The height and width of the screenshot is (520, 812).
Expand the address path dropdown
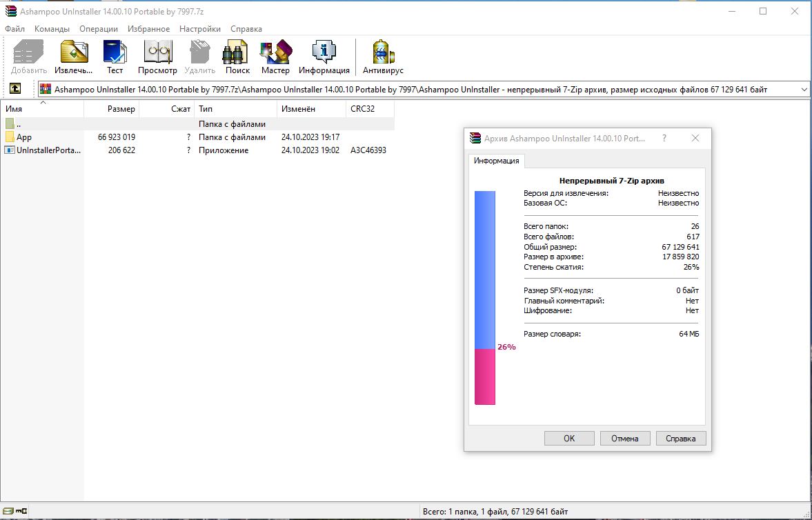click(804, 90)
